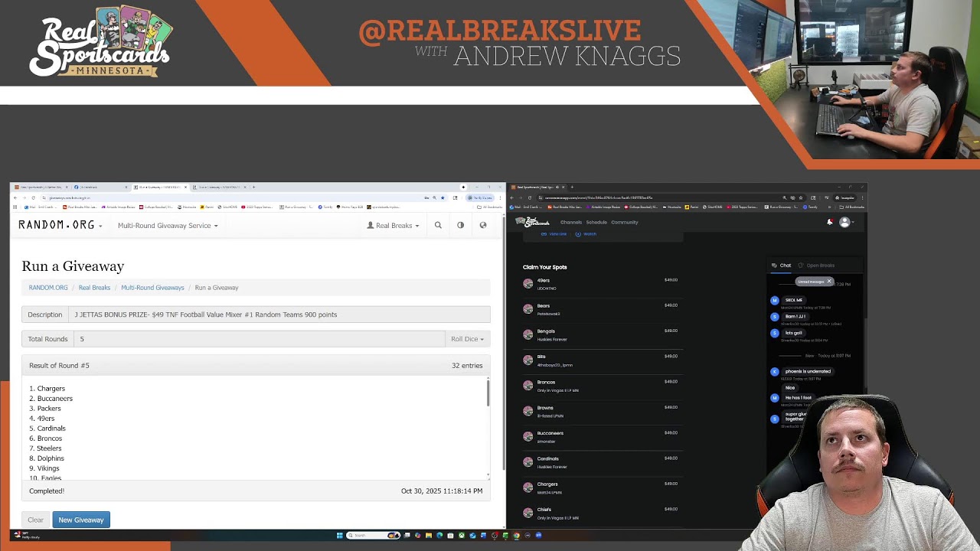The height and width of the screenshot is (551, 980).
Task: Follow the RANDOM.ORG breadcrumb link
Action: click(x=48, y=288)
